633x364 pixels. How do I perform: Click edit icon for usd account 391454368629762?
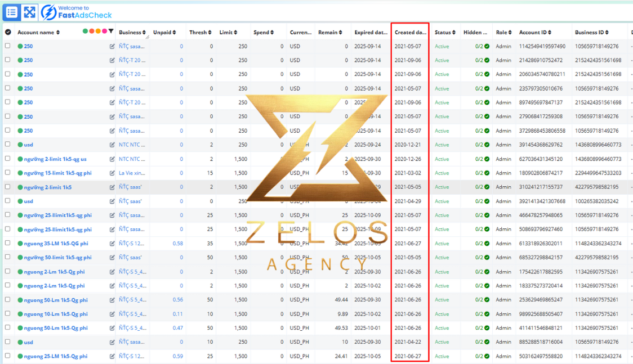[x=112, y=145]
